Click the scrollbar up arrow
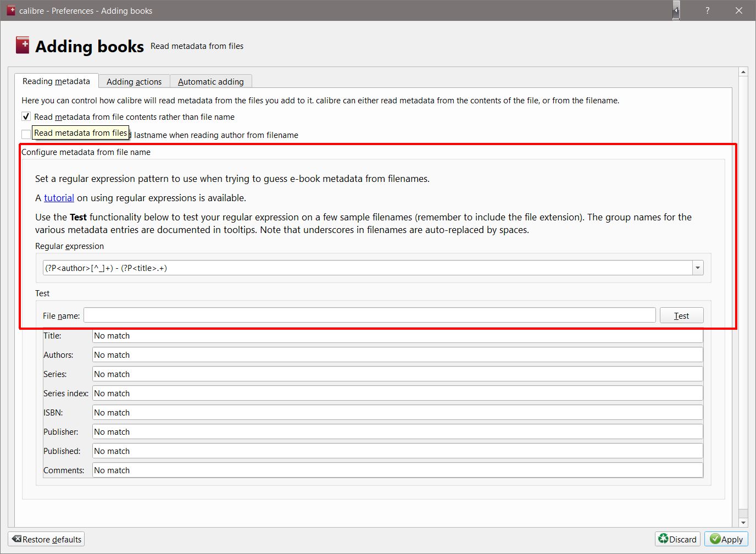This screenshot has width=756, height=554. click(743, 72)
